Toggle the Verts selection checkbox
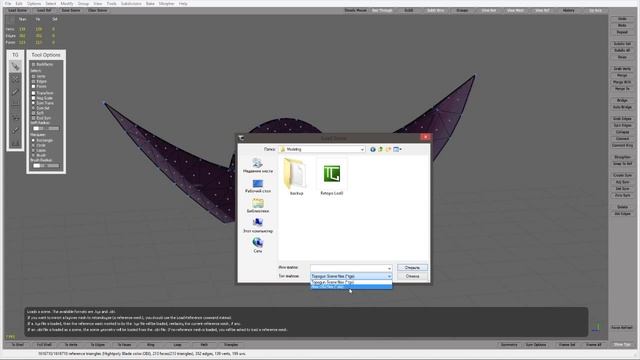640x360 pixels. pyautogui.click(x=33, y=76)
